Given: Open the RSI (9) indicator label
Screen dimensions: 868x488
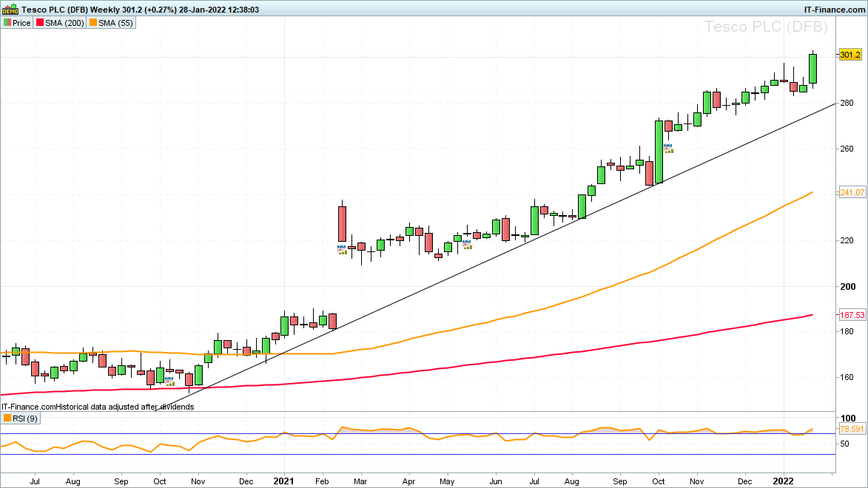Looking at the screenshot, I should click(x=21, y=418).
